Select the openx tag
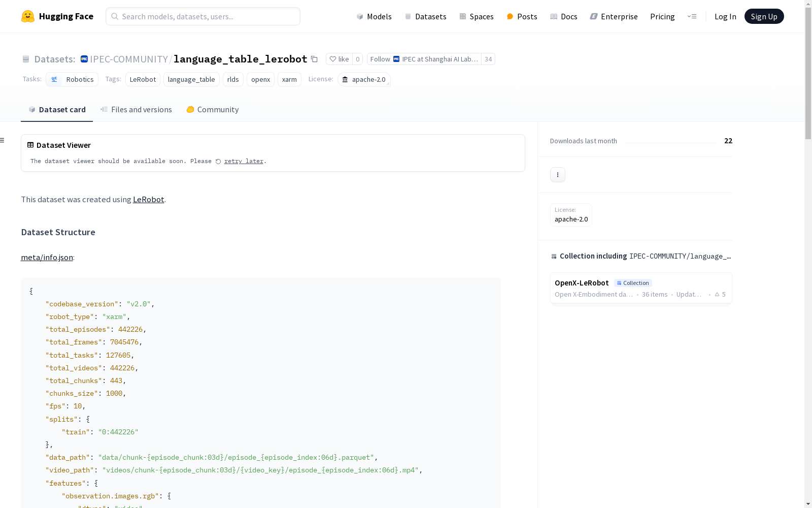 260,79
